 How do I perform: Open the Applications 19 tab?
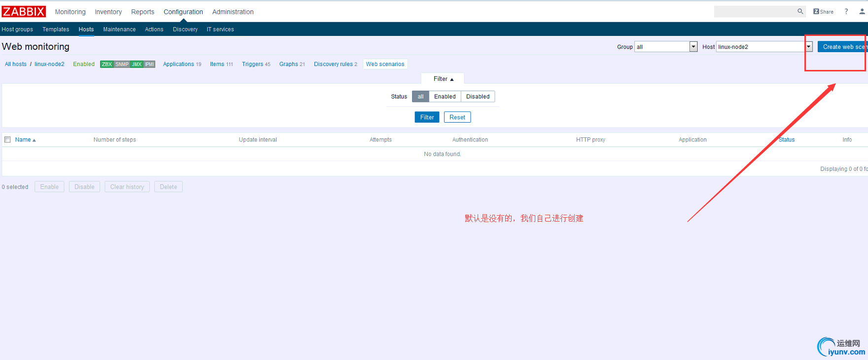182,64
